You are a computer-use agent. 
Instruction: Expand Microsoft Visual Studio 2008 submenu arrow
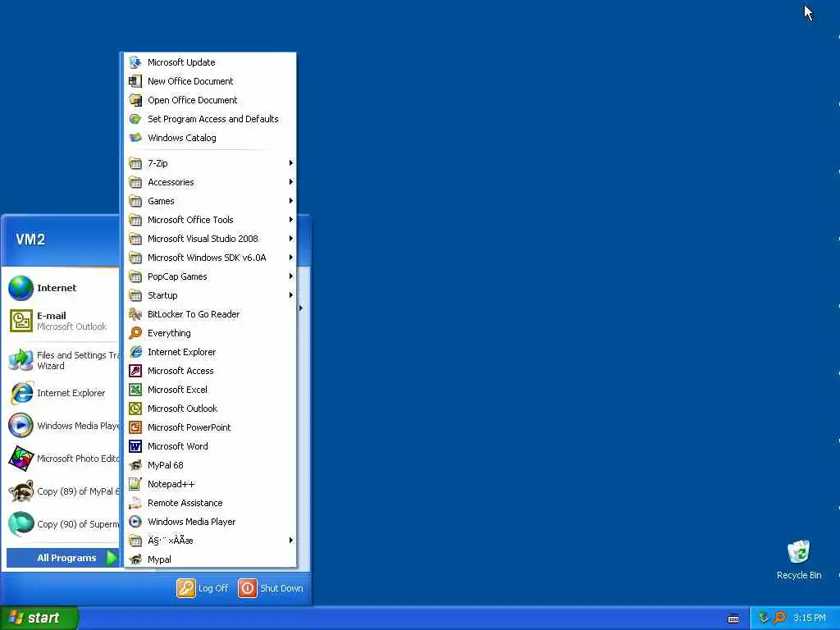click(x=291, y=239)
